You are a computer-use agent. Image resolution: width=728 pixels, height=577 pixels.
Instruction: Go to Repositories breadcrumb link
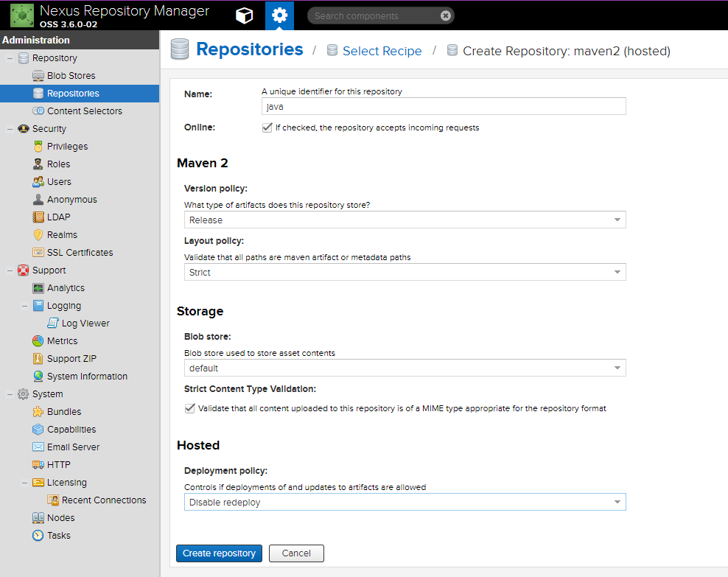pos(249,49)
